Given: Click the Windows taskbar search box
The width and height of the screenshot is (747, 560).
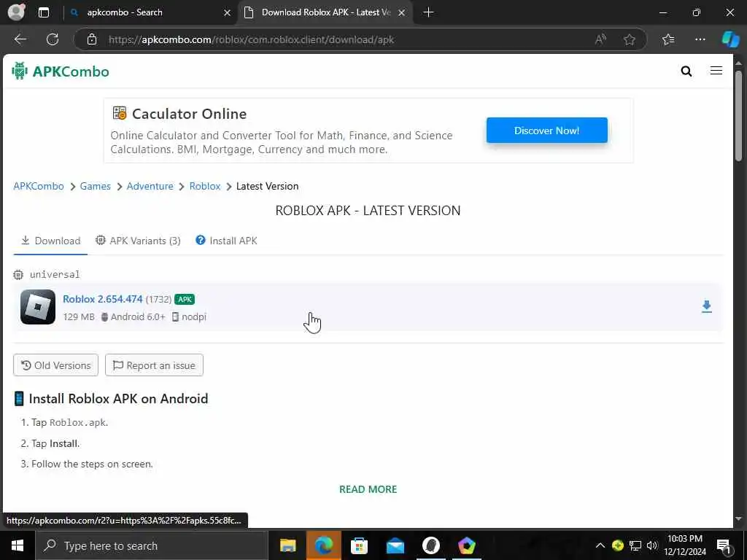Looking at the screenshot, I should pyautogui.click(x=152, y=545).
